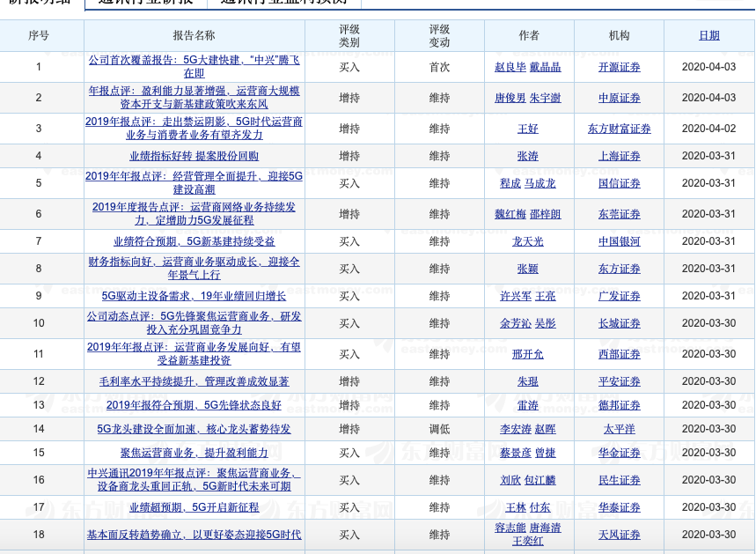
Task: Open report '公司首次覆盖报告：5G大建快建，中兴腾飞在即'
Action: (195, 67)
